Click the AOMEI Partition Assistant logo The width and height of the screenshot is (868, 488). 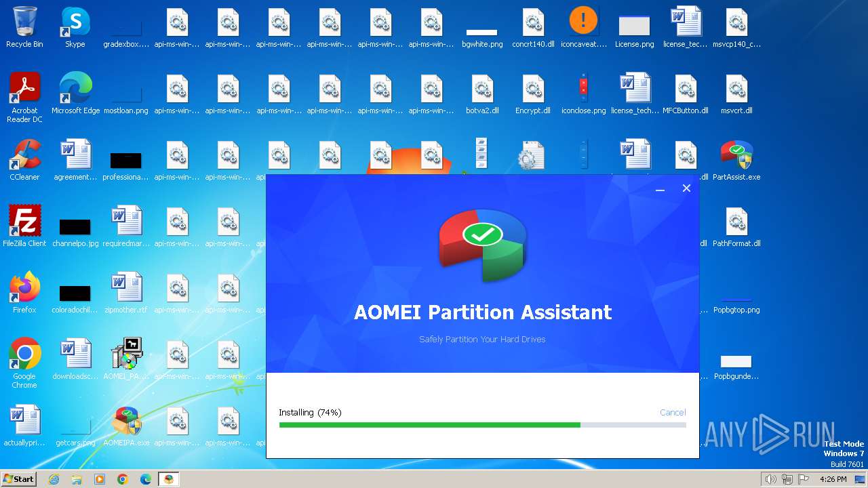[482, 245]
